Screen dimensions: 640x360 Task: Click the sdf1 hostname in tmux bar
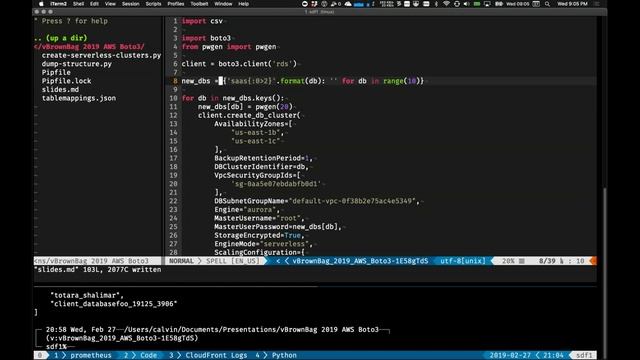[x=584, y=355]
